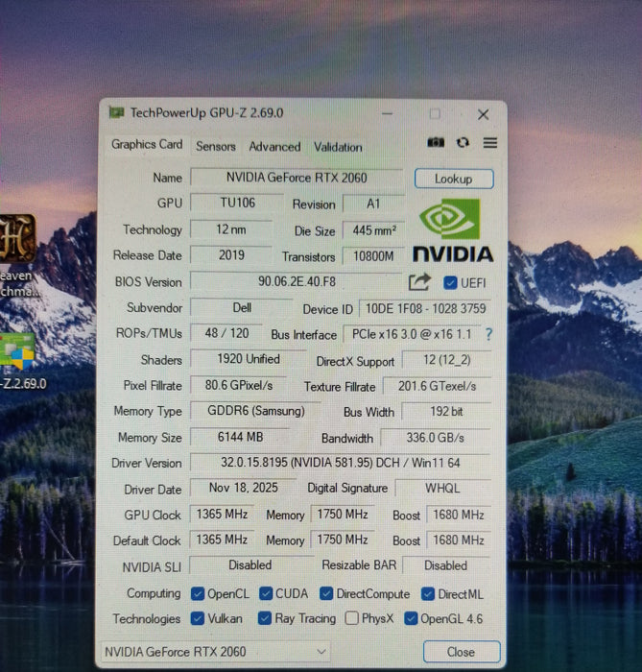Open the GPU-Z hamburger menu

point(490,143)
